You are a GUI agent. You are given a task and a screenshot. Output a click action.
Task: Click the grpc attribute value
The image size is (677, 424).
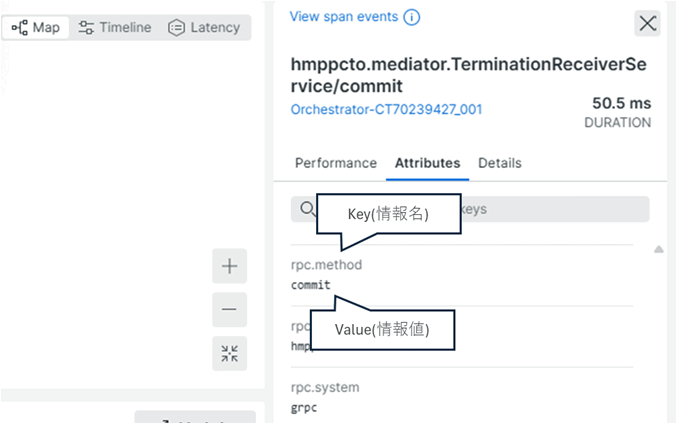point(305,407)
